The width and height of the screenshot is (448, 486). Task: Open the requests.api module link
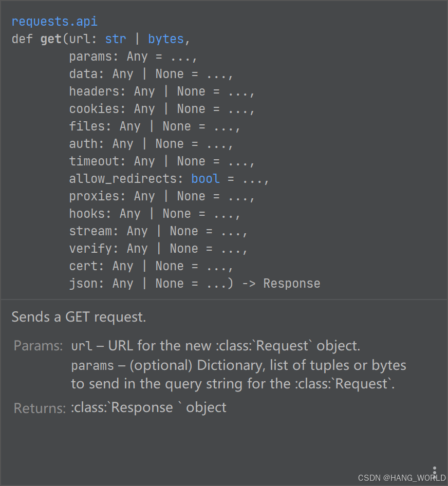54,22
